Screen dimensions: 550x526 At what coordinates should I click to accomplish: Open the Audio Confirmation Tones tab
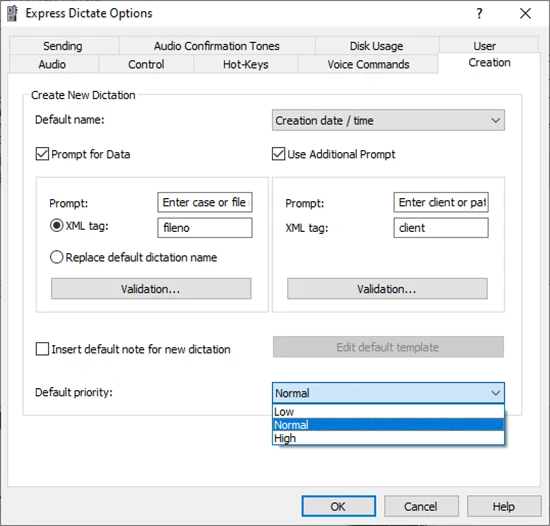[x=217, y=46]
